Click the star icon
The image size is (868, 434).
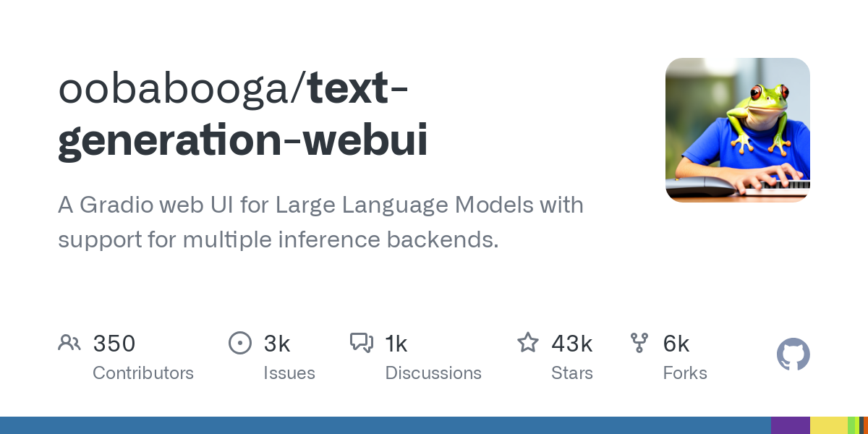[x=528, y=342]
